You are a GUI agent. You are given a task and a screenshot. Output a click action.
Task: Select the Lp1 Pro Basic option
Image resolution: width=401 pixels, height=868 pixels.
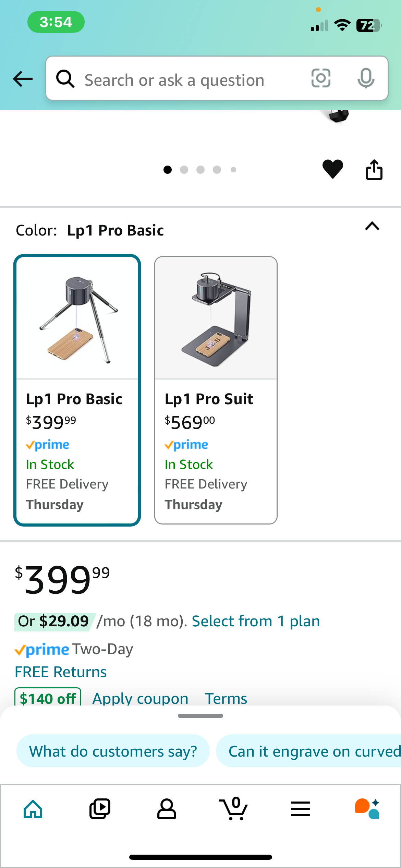tap(77, 390)
